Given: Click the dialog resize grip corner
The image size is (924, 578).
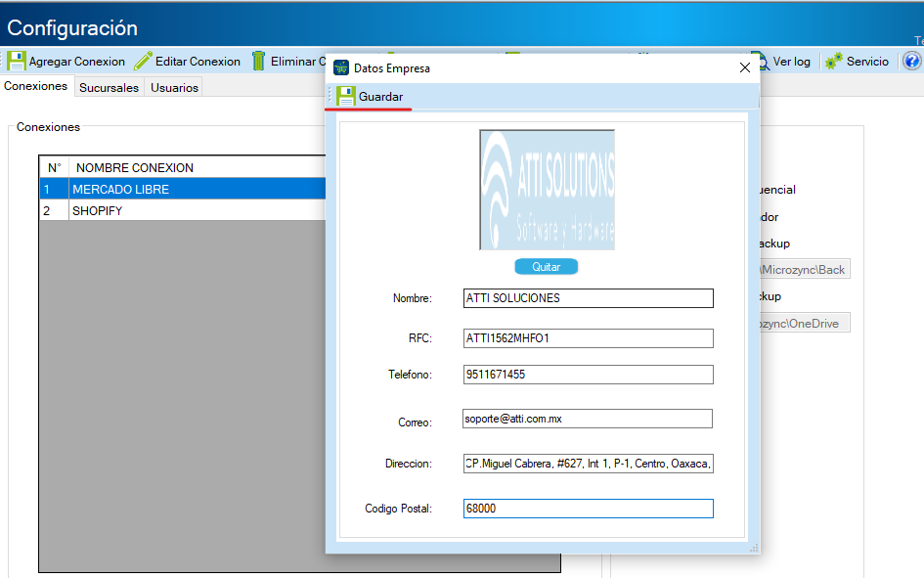Looking at the screenshot, I should tap(754, 548).
